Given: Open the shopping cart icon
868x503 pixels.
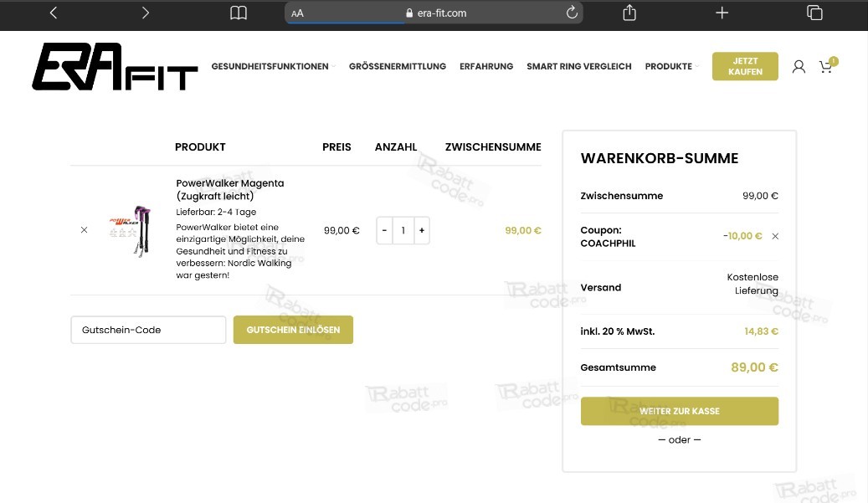Looking at the screenshot, I should coord(826,66).
